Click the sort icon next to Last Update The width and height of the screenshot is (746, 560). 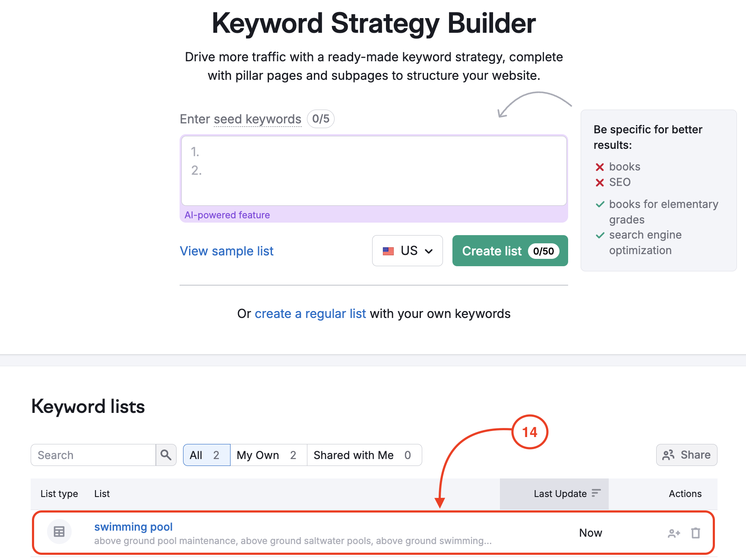click(x=597, y=493)
